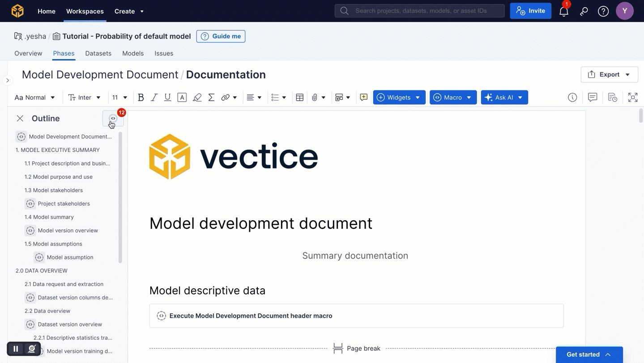This screenshot has height=363, width=644.
Task: Insert a formula with sigma icon
Action: tap(211, 98)
